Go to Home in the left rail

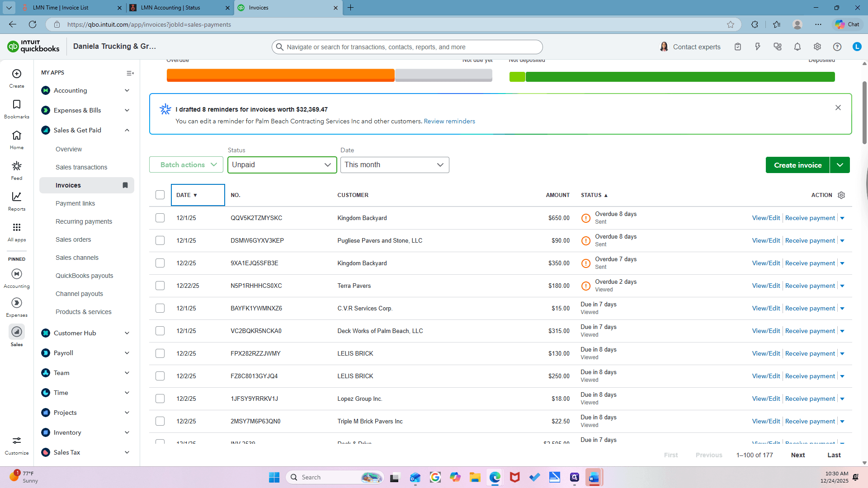click(x=17, y=135)
